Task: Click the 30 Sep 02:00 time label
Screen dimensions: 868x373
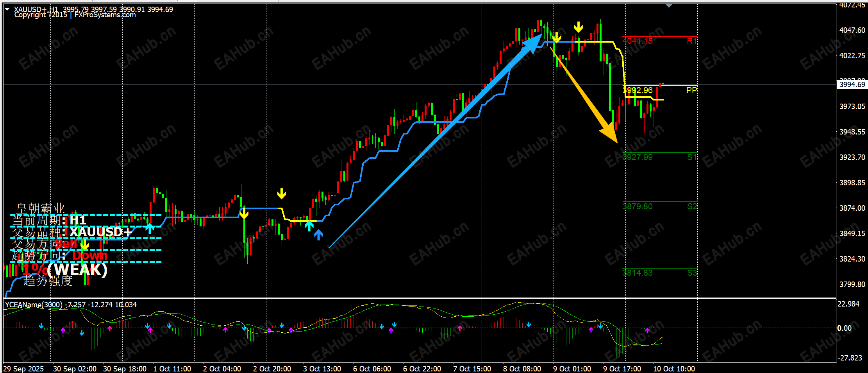Action: 75,369
